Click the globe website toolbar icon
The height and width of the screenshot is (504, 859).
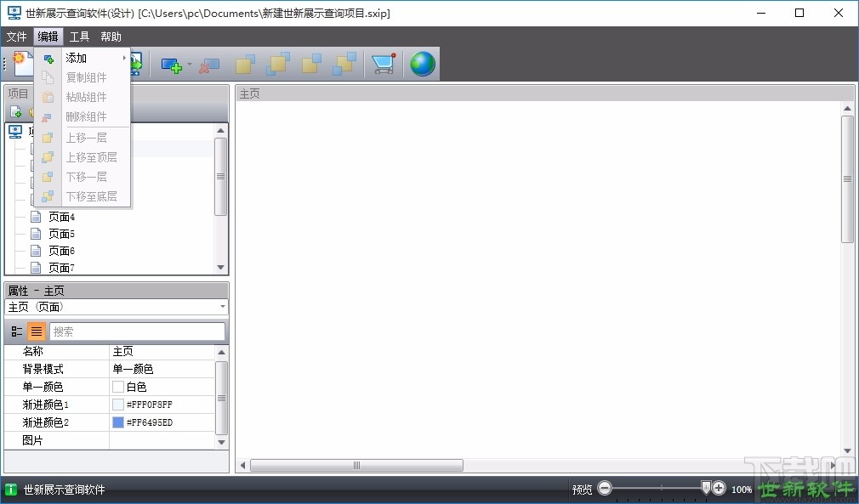[423, 64]
